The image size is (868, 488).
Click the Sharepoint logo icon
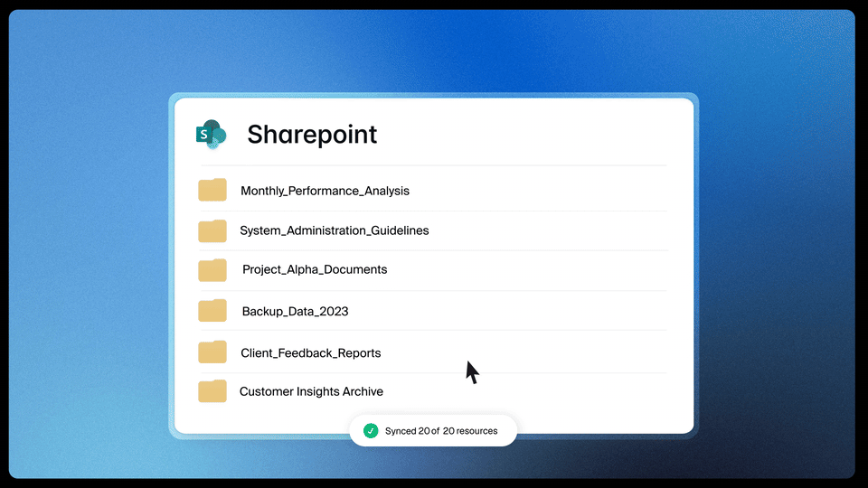tap(212, 135)
